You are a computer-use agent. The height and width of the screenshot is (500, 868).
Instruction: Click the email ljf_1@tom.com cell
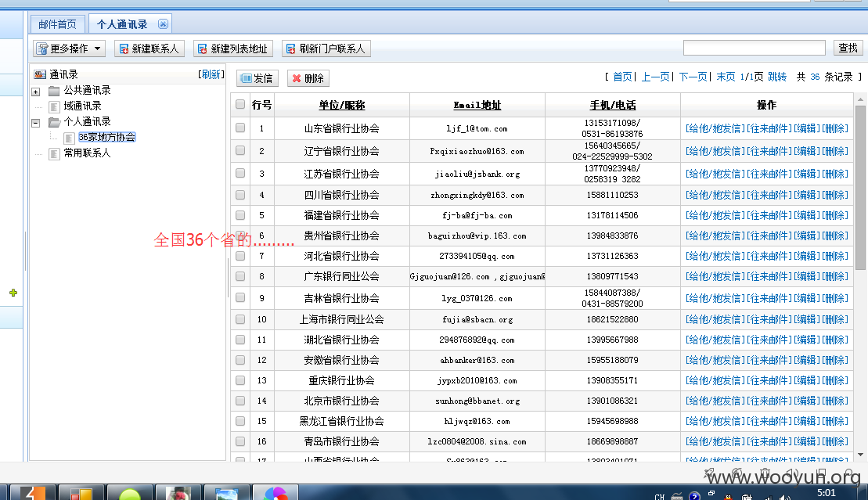pyautogui.click(x=477, y=128)
